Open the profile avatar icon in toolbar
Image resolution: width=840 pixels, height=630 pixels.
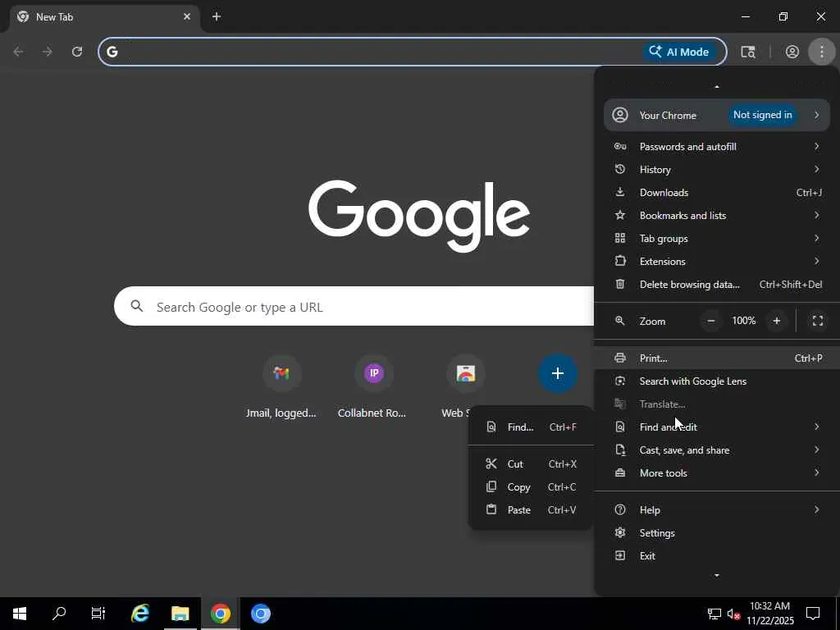(x=792, y=52)
